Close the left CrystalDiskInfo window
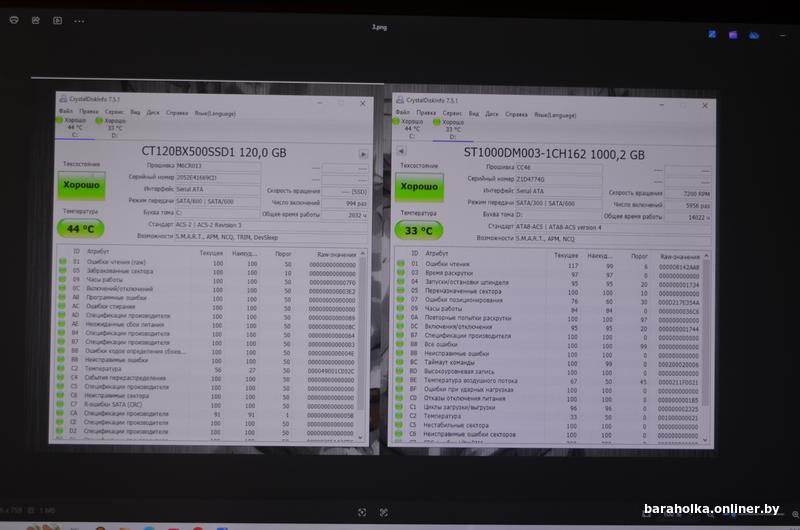This screenshot has width=800, height=530. click(363, 104)
